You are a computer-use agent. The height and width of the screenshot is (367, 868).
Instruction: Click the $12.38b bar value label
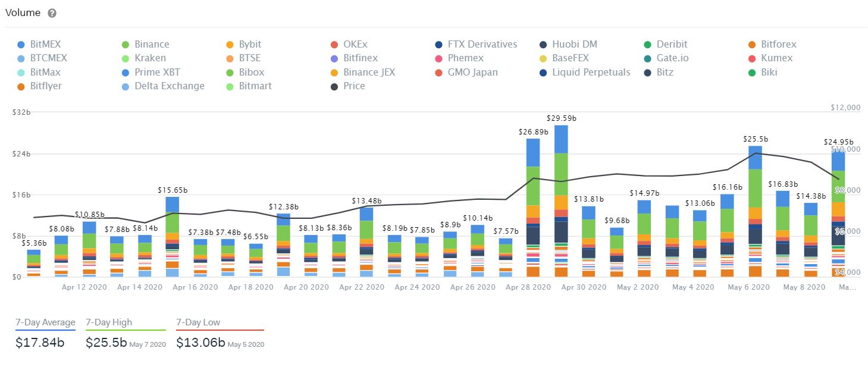tap(283, 207)
